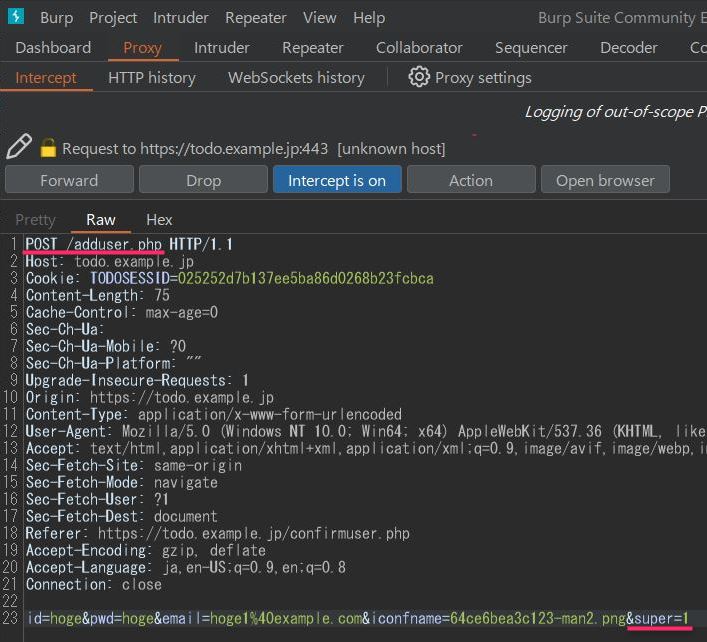707x642 pixels.
Task: Click the 'Connection: close' header
Action: pyautogui.click(x=93, y=584)
